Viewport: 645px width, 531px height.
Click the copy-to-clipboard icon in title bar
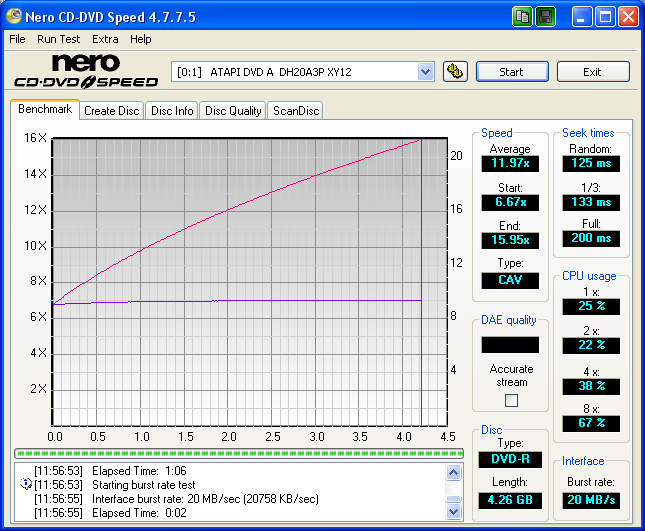pyautogui.click(x=523, y=17)
